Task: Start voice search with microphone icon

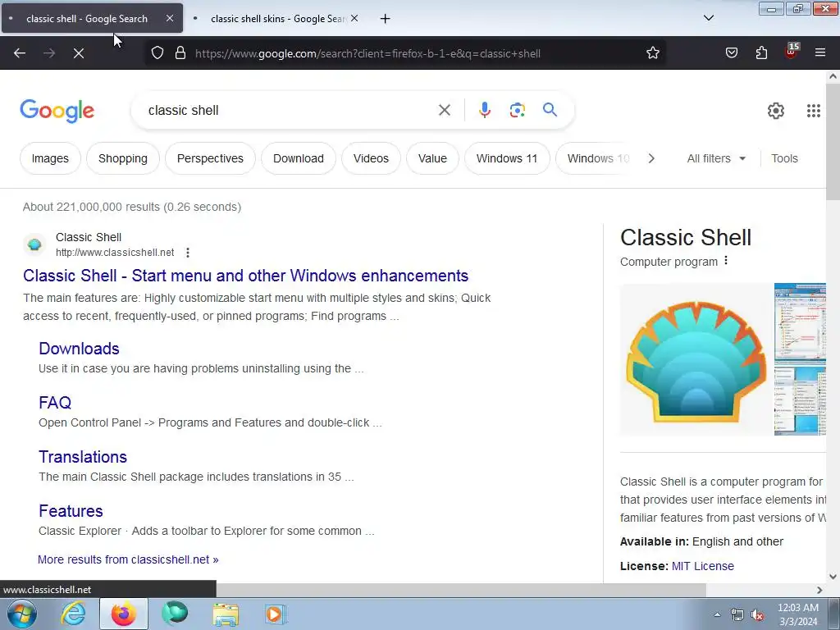Action: pos(484,111)
